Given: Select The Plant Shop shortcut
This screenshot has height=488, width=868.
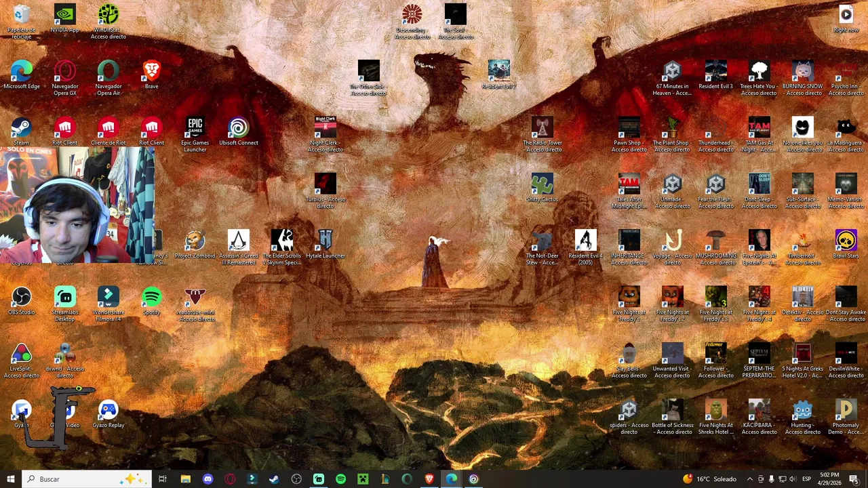Looking at the screenshot, I should coord(672,134).
